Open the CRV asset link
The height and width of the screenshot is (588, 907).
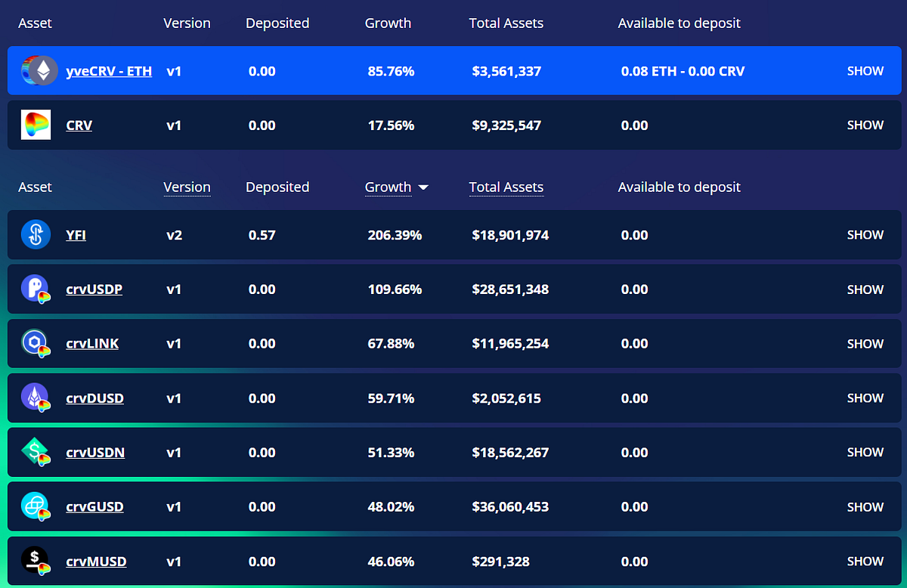click(79, 125)
